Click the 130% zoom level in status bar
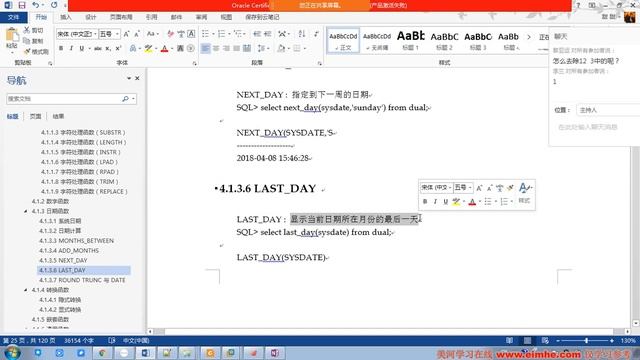The image size is (640, 360). 628,340
